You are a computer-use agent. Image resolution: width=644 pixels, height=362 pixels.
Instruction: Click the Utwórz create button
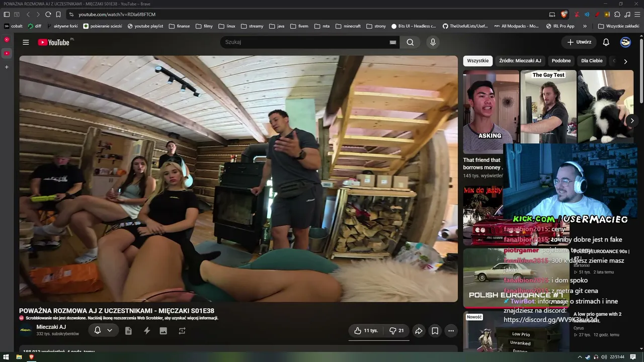(x=579, y=42)
